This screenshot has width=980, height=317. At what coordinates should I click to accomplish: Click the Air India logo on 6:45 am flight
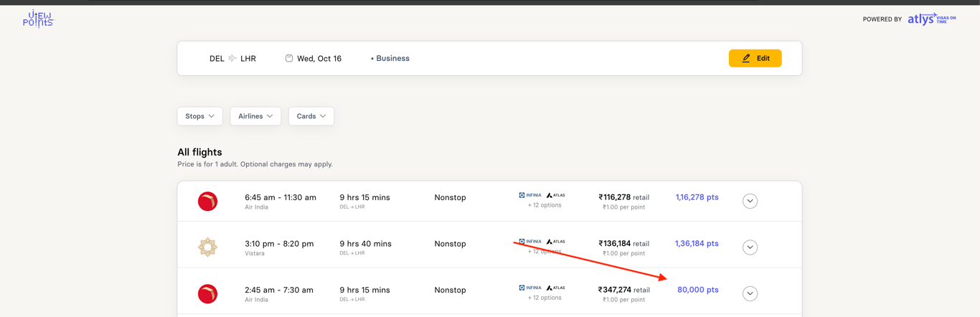click(x=208, y=202)
